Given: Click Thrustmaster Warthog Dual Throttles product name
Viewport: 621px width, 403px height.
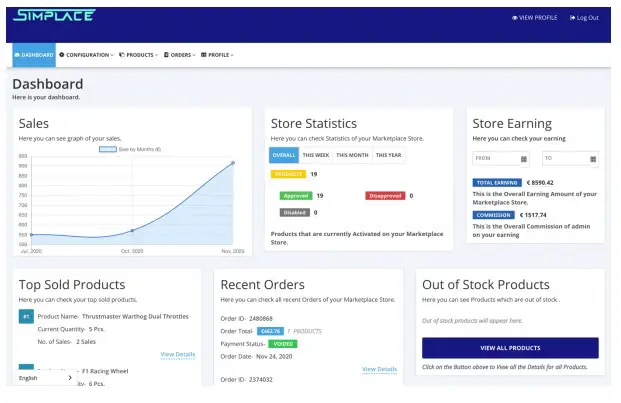Looking at the screenshot, I should pyautogui.click(x=135, y=316).
